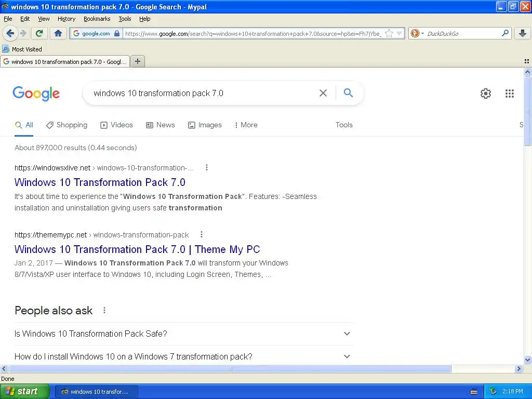Click the blue Google search magnifier
Viewport: 532px width, 399px height.
coord(348,92)
